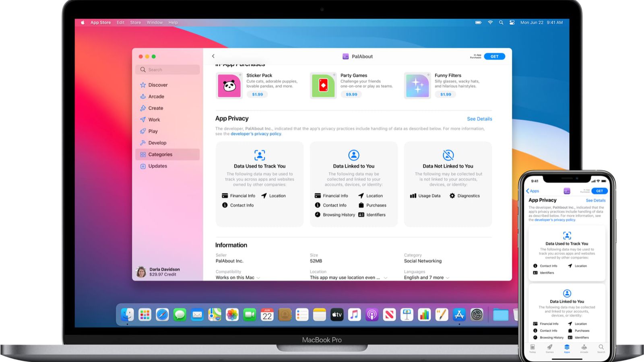Image resolution: width=644 pixels, height=362 pixels.
Task: Open Finder from the Dock
Action: tap(127, 315)
